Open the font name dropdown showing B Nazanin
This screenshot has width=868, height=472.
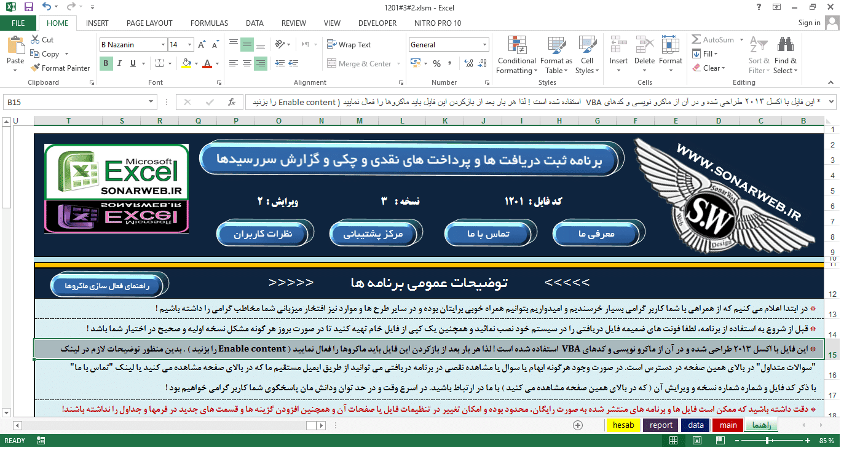click(x=163, y=45)
